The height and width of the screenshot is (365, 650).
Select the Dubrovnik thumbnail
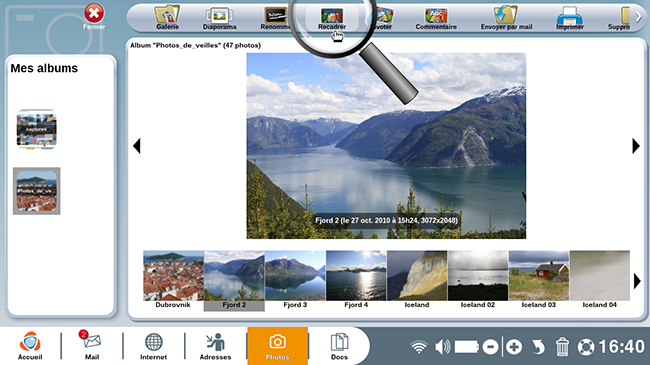(173, 280)
